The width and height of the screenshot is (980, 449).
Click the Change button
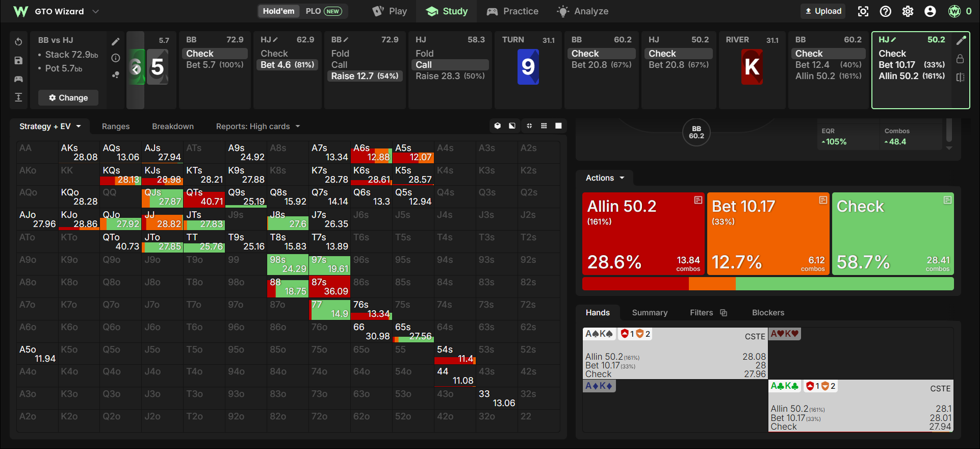[x=68, y=98]
